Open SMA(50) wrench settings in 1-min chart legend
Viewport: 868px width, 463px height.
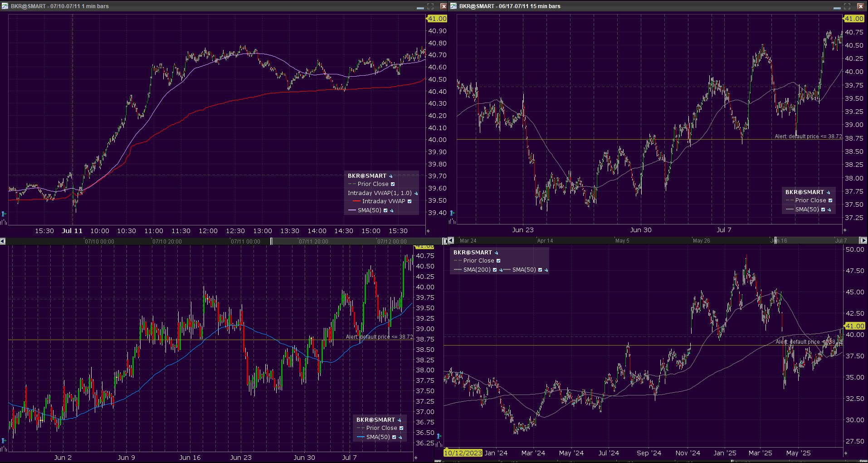tap(391, 210)
